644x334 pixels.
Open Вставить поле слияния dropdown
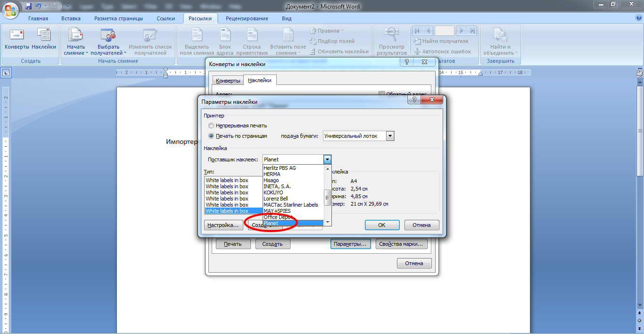[288, 42]
